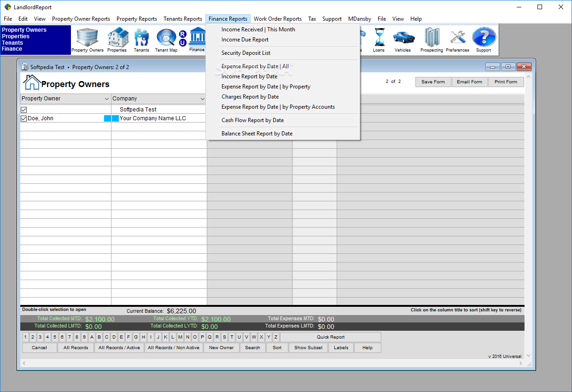Viewport: 572px width, 392px height.
Task: Click the Email Form button
Action: (470, 82)
